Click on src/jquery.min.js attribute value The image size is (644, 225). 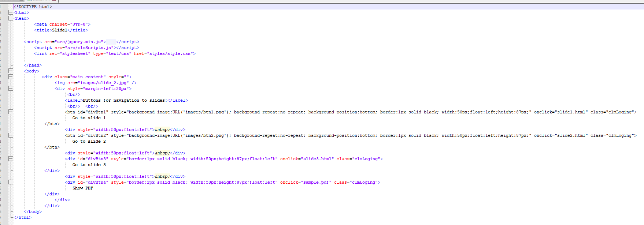pos(79,42)
